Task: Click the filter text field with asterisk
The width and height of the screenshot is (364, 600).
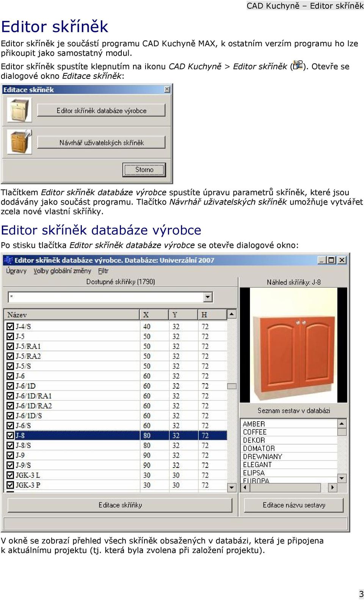Action: pyautogui.click(x=106, y=297)
